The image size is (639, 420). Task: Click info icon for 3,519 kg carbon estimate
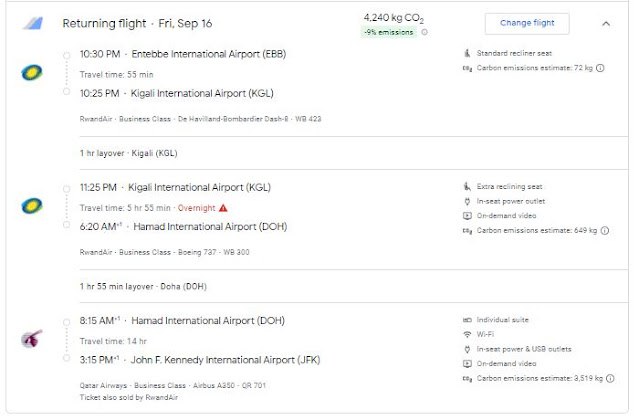(x=612, y=379)
